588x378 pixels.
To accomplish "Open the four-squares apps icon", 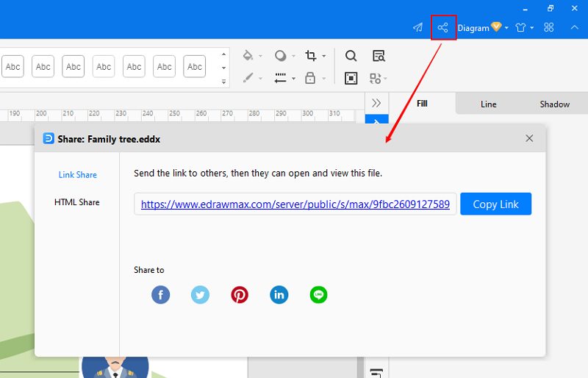I will (x=548, y=27).
